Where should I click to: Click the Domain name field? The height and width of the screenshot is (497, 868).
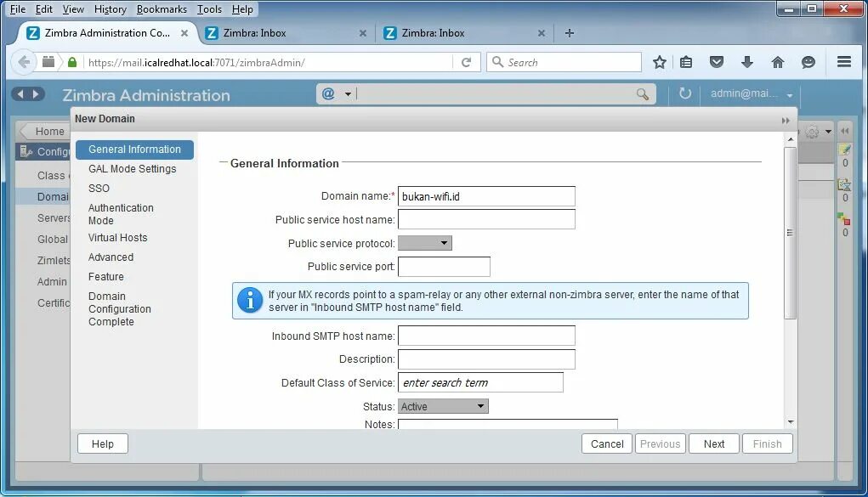(486, 196)
